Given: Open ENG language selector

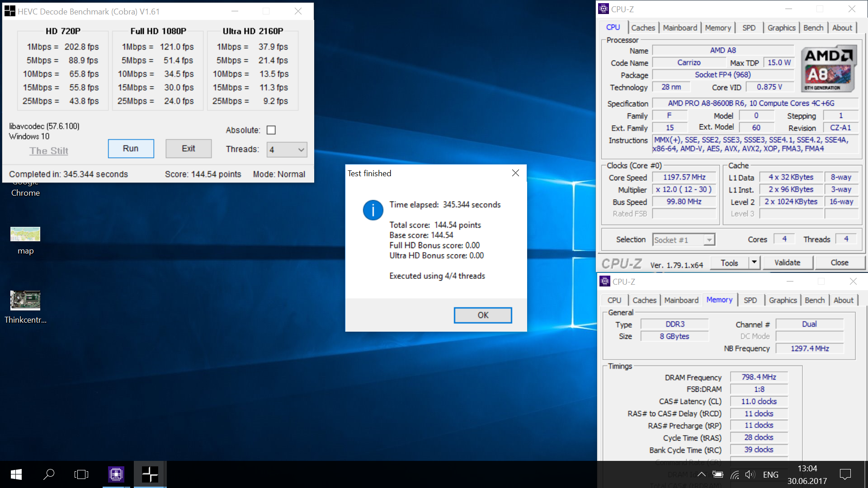Looking at the screenshot, I should (x=771, y=474).
